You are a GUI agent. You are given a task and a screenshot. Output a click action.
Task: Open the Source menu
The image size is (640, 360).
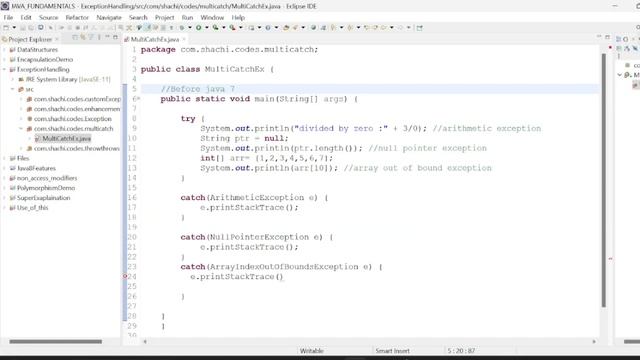tap(49, 18)
